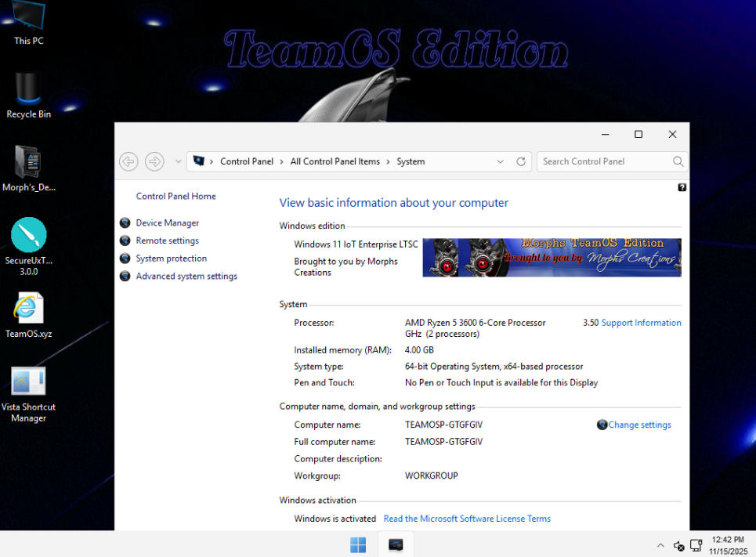
Task: Select All Control Panel Items breadcrumb
Action: point(335,162)
